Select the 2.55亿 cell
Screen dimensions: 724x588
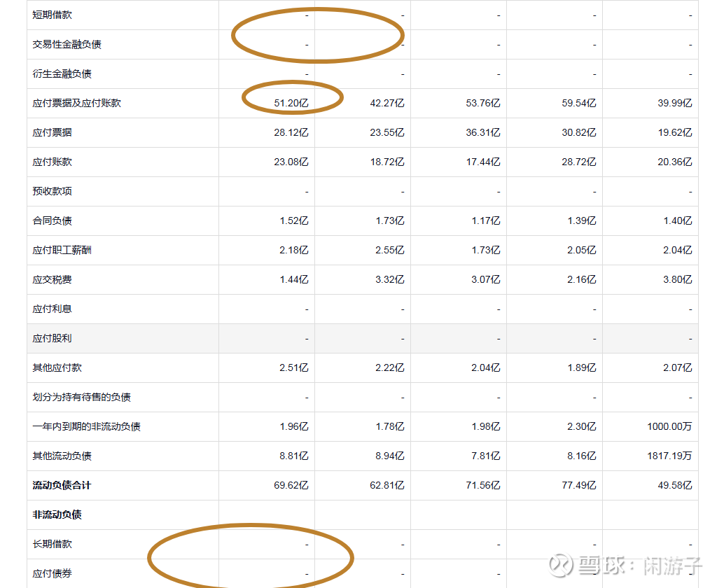click(390, 250)
